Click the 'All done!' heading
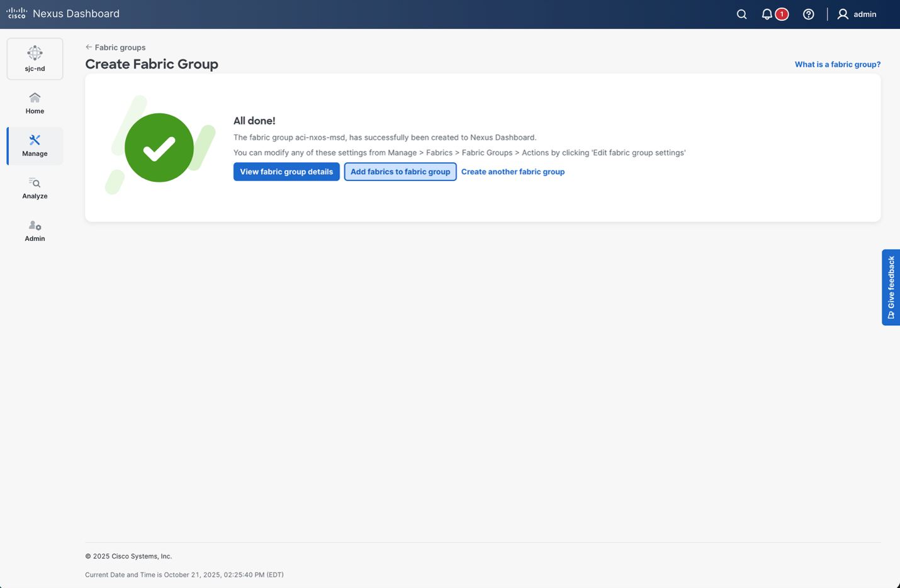 (x=254, y=121)
